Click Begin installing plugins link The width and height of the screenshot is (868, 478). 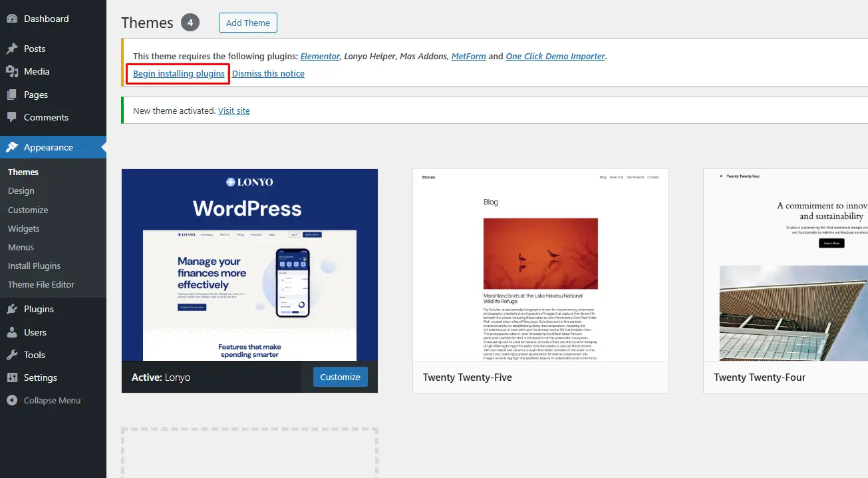179,73
